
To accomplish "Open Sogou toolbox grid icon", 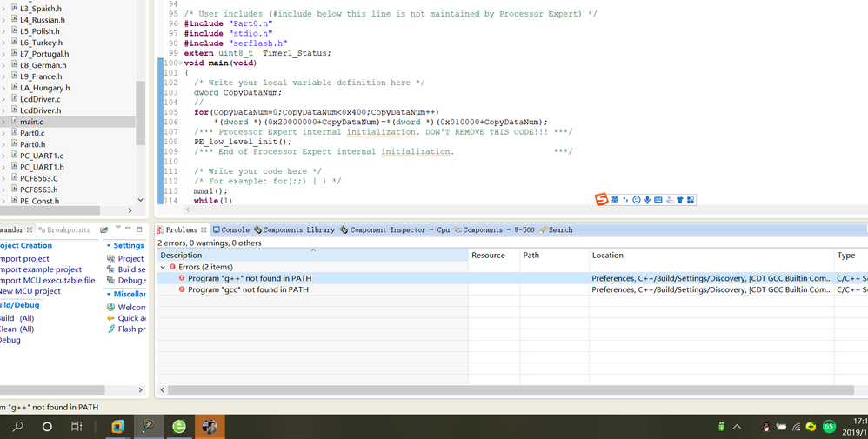I will tap(691, 200).
